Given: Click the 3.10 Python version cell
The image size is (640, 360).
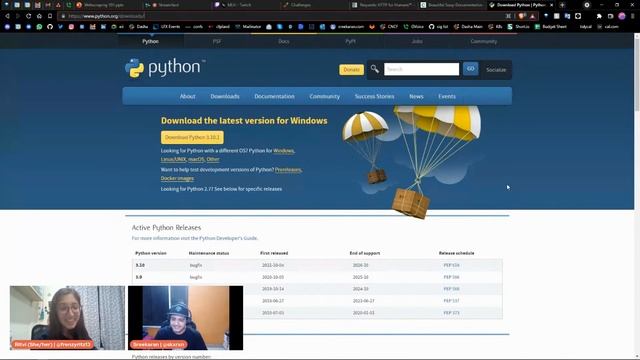Looking at the screenshot, I should [x=140, y=265].
